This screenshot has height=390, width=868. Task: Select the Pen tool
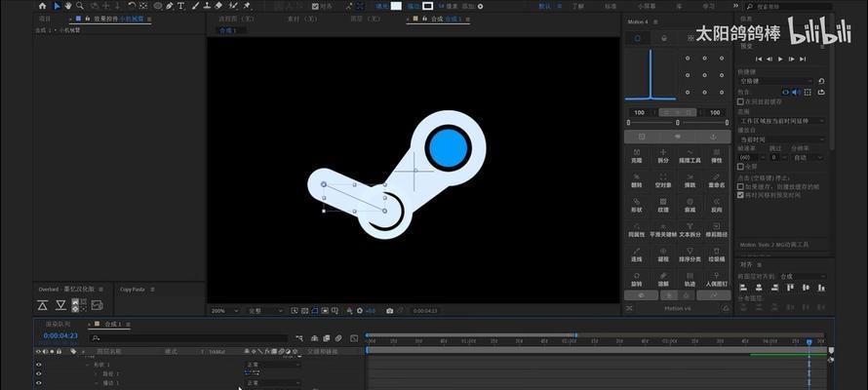170,6
